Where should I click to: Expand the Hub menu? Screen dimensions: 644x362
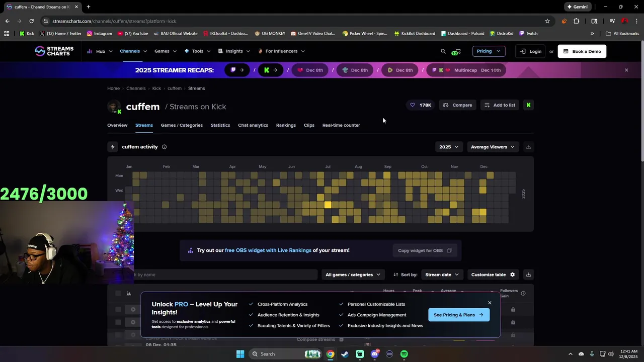click(100, 51)
